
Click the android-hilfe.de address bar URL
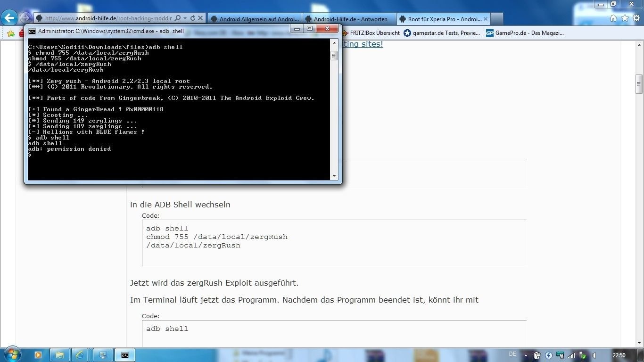[x=108, y=18]
